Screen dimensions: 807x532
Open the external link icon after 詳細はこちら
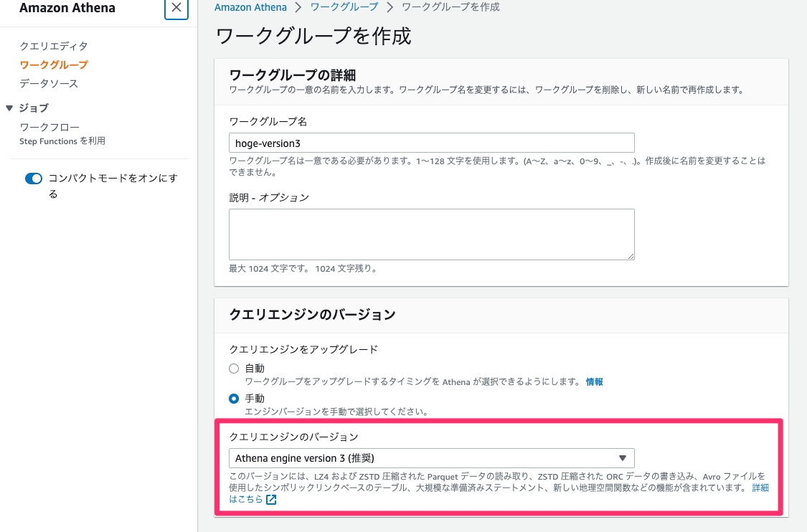[271, 500]
